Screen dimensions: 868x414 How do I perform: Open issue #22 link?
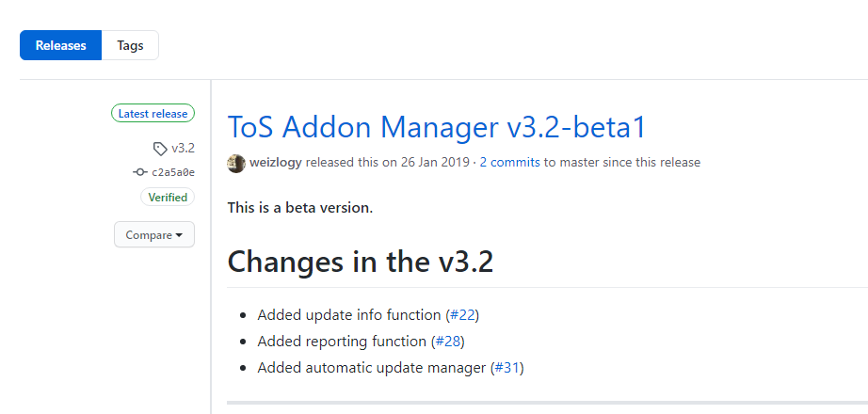463,315
